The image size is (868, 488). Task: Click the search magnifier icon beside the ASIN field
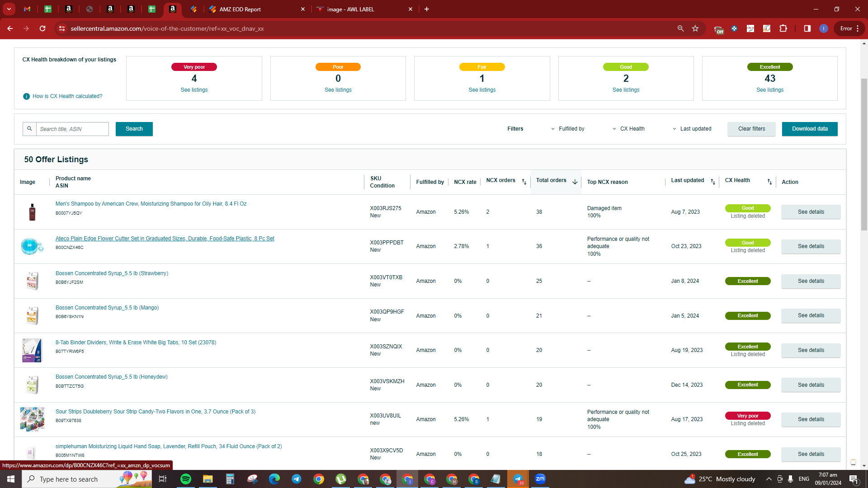pos(29,129)
